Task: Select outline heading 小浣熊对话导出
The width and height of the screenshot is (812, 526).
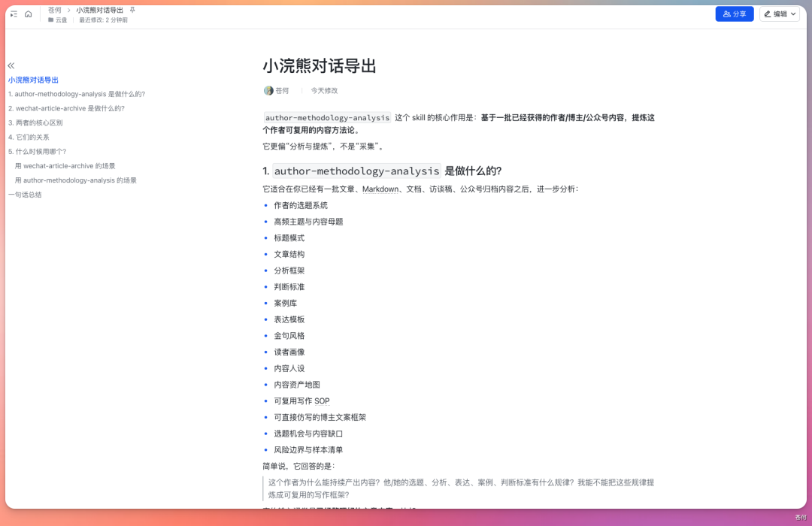Action: tap(33, 80)
